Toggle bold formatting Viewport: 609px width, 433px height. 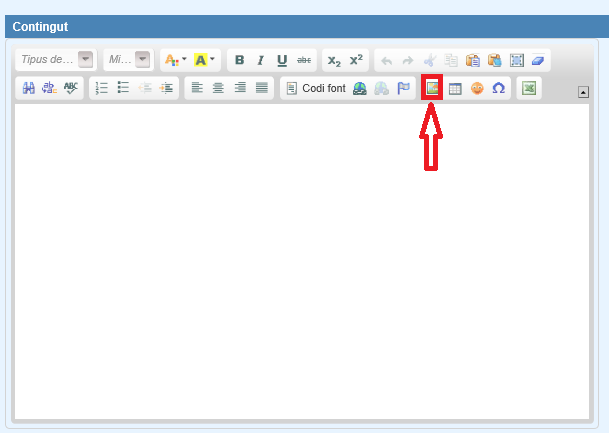(239, 60)
